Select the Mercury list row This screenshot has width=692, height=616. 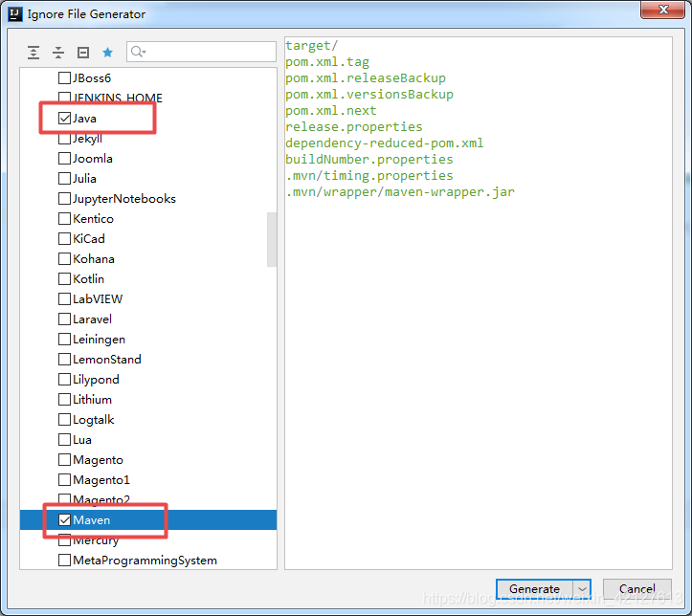point(148,540)
